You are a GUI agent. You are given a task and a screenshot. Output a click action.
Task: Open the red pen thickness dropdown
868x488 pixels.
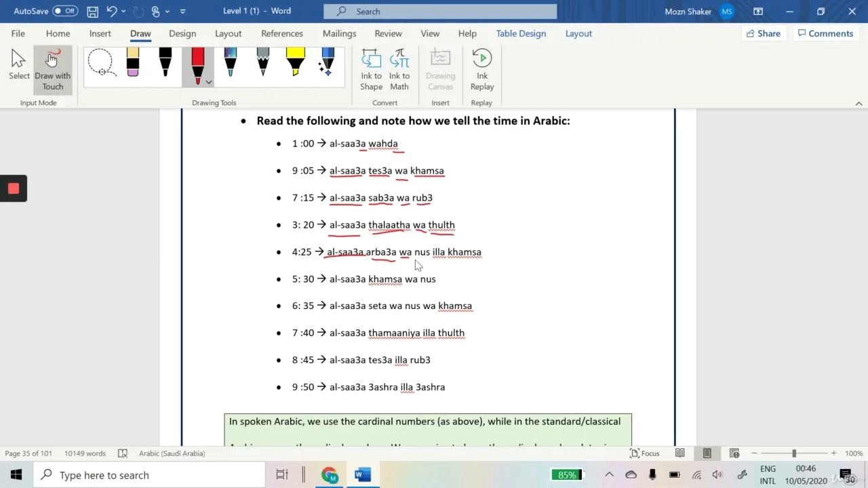pyautogui.click(x=208, y=81)
